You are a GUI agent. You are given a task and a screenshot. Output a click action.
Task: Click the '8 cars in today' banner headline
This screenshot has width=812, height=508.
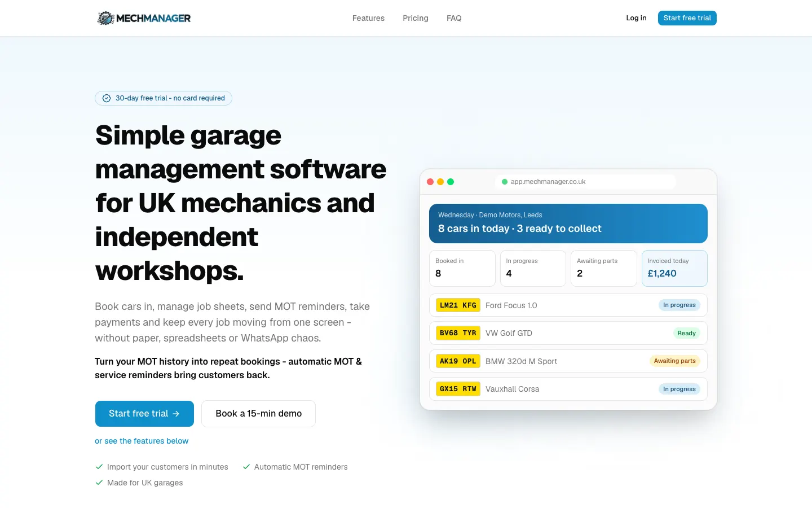pos(520,229)
